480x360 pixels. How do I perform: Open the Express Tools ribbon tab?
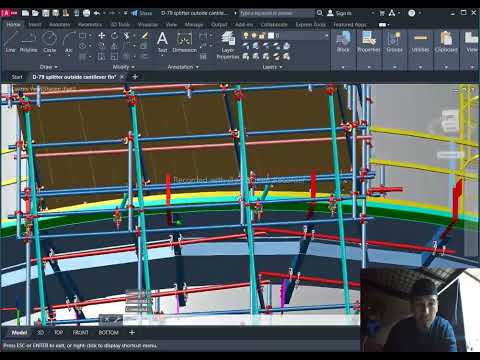coord(311,25)
